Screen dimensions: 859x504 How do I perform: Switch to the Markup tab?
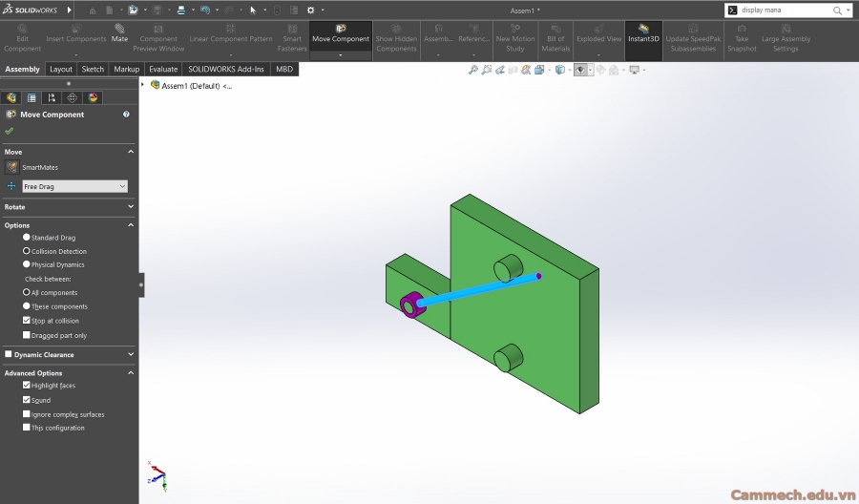pos(127,69)
